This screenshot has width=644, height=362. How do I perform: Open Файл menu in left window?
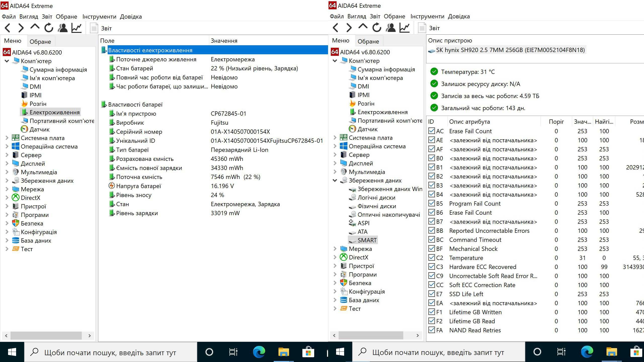[9, 17]
